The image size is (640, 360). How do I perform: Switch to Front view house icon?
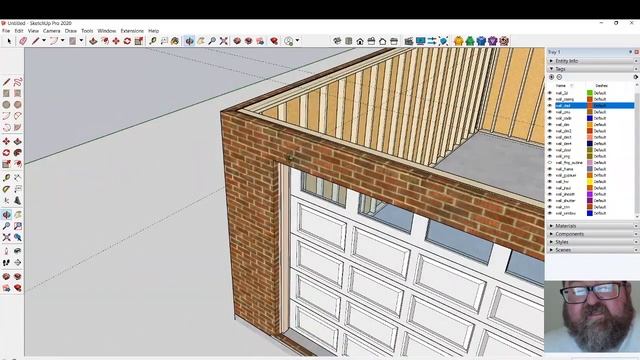coord(360,41)
